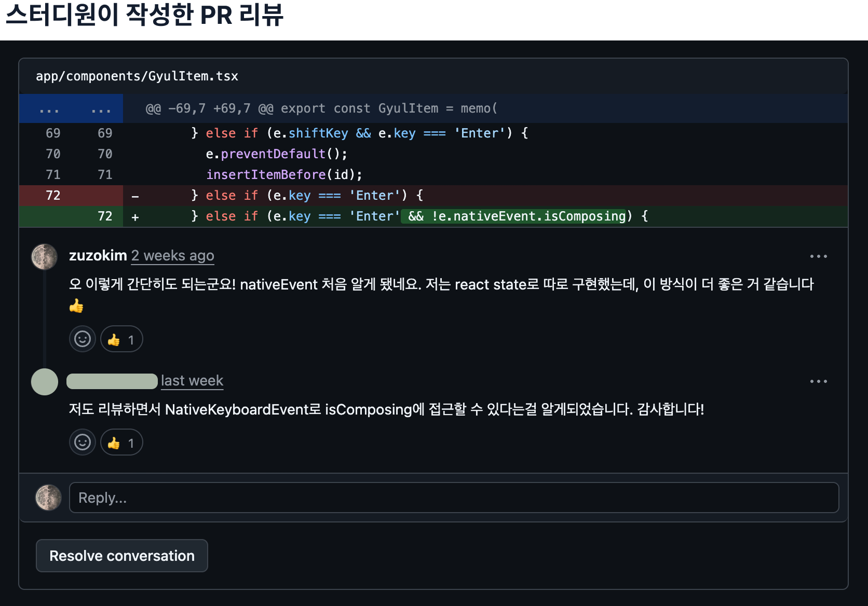Image resolution: width=868 pixels, height=606 pixels.
Task: Click the added '!e.nativeEvent.isComposing' code
Action: point(529,216)
